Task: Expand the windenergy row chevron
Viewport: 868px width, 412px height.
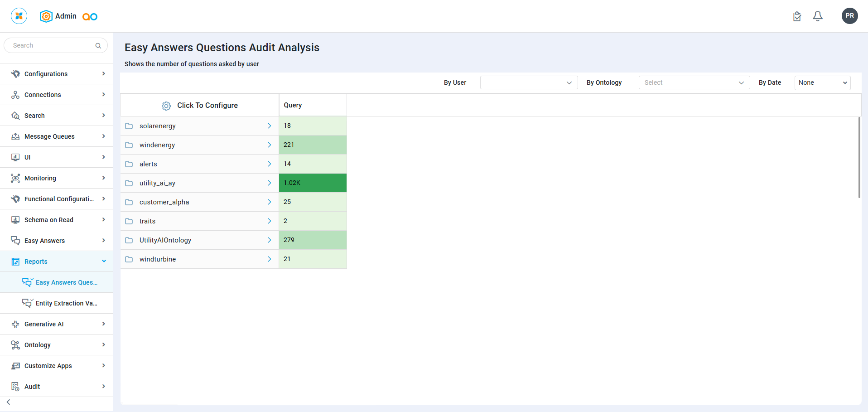Action: [270, 145]
